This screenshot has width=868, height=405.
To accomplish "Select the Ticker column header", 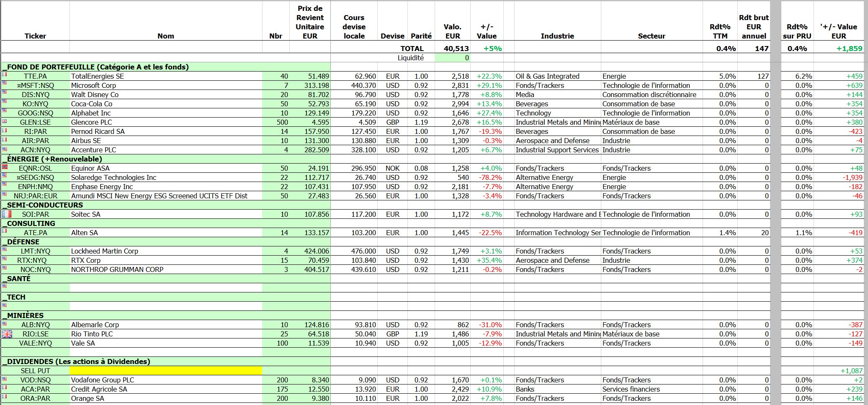I will [35, 36].
